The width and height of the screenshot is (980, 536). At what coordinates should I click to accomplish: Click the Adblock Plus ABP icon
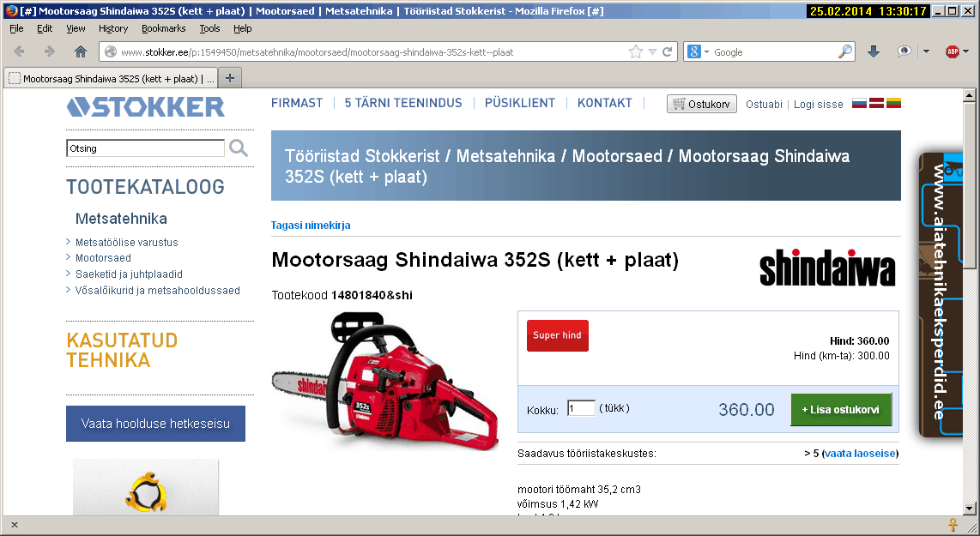953,51
